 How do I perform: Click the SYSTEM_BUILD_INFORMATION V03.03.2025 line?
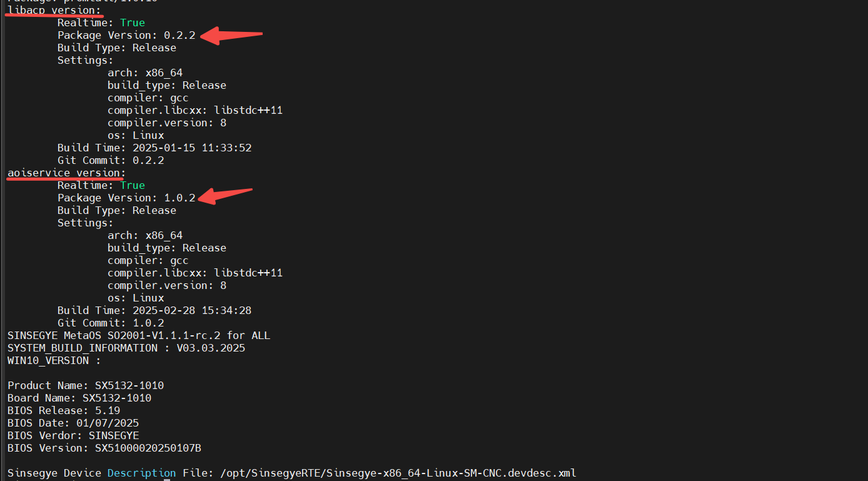[126, 348]
